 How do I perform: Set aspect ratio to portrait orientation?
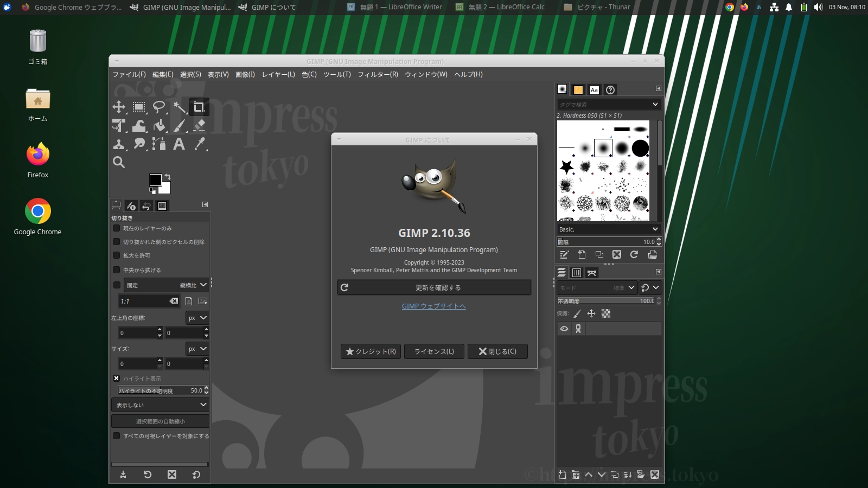coord(189,301)
